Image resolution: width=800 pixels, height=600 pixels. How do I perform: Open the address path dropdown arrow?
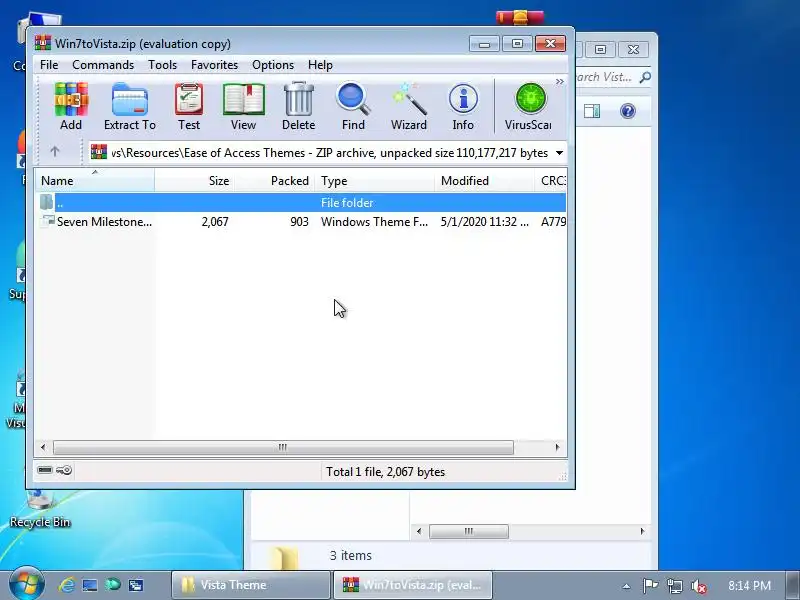pyautogui.click(x=559, y=153)
